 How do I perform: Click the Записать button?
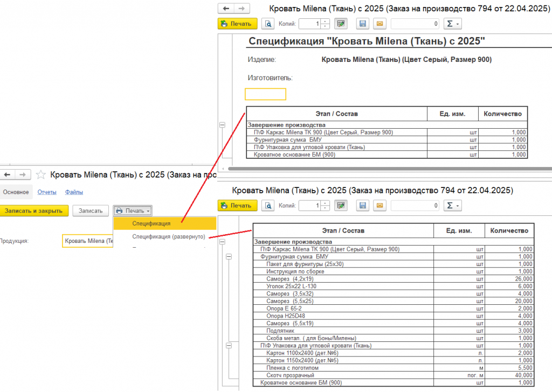point(91,211)
